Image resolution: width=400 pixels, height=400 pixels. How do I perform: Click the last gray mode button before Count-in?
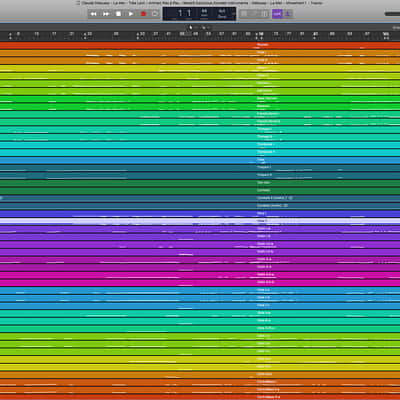pyautogui.click(x=264, y=14)
